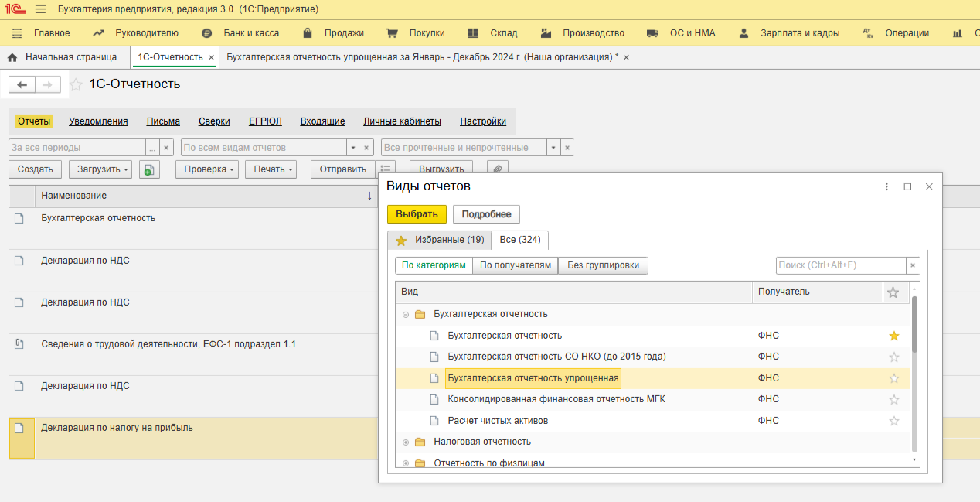Collapse the Бухгалтерская отчетность folder
980x502 pixels.
coord(406,314)
